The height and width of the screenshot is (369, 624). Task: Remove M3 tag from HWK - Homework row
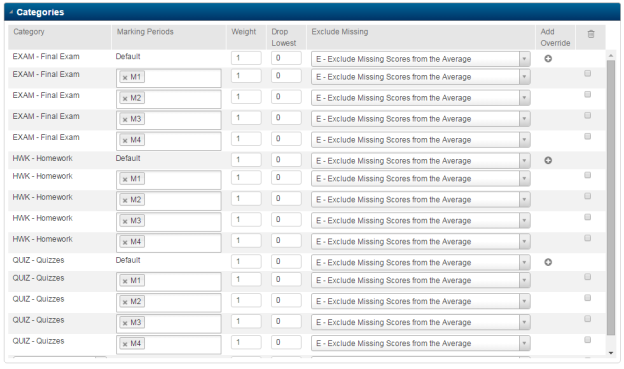click(125, 221)
